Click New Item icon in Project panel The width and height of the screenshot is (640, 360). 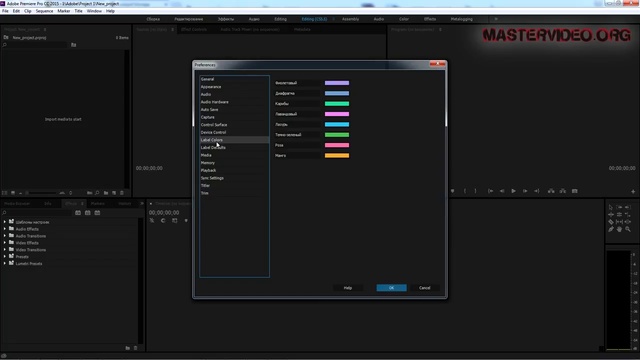coord(114,193)
